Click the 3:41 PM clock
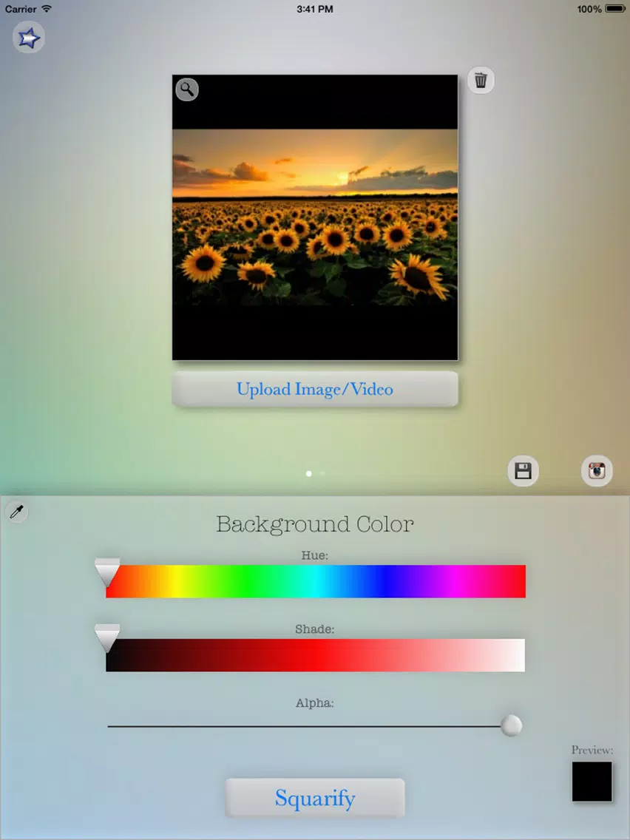 click(315, 9)
